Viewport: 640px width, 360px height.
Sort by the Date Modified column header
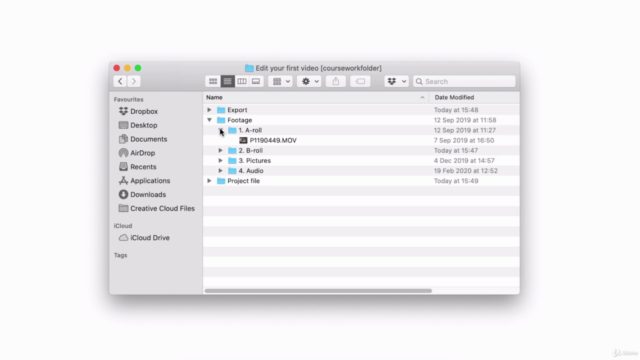[474, 98]
